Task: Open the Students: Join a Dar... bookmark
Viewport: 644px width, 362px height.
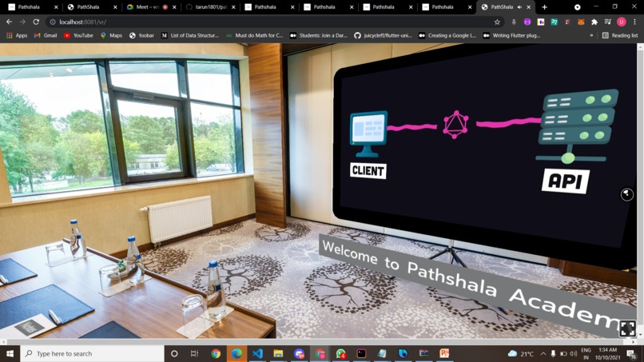Action: pos(319,35)
